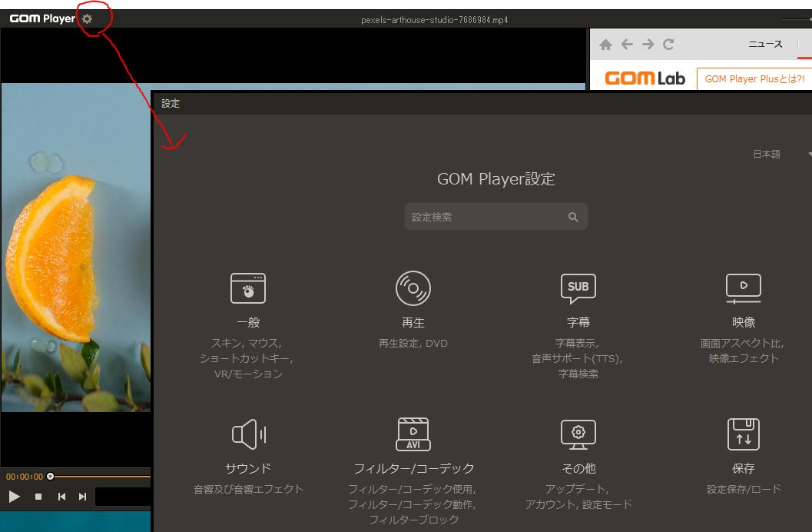Select the 再生 category label

point(413,322)
